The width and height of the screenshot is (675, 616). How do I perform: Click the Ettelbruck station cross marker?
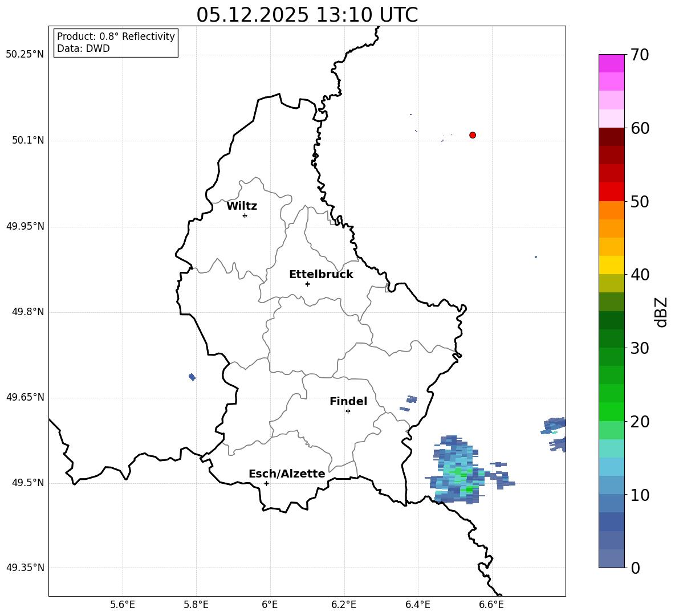307,284
